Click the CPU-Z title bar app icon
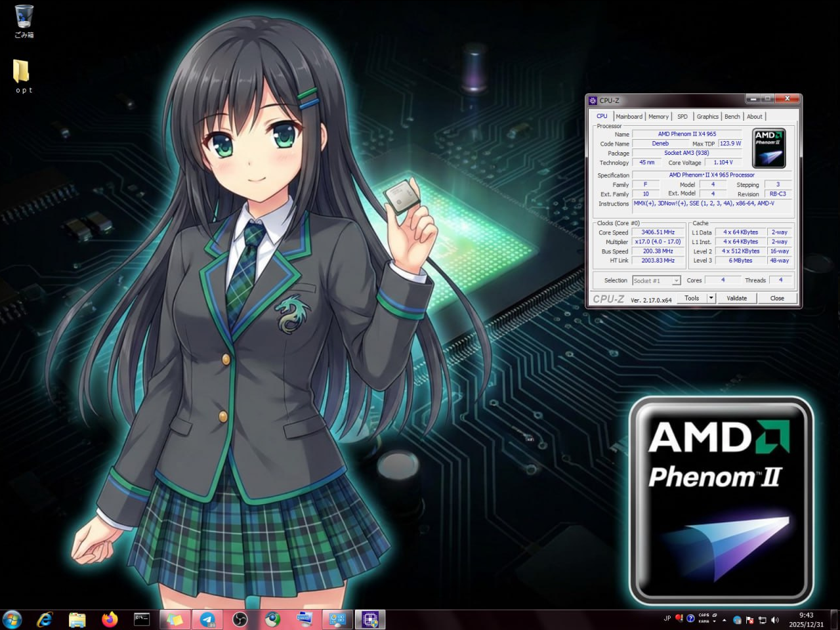 click(x=593, y=100)
